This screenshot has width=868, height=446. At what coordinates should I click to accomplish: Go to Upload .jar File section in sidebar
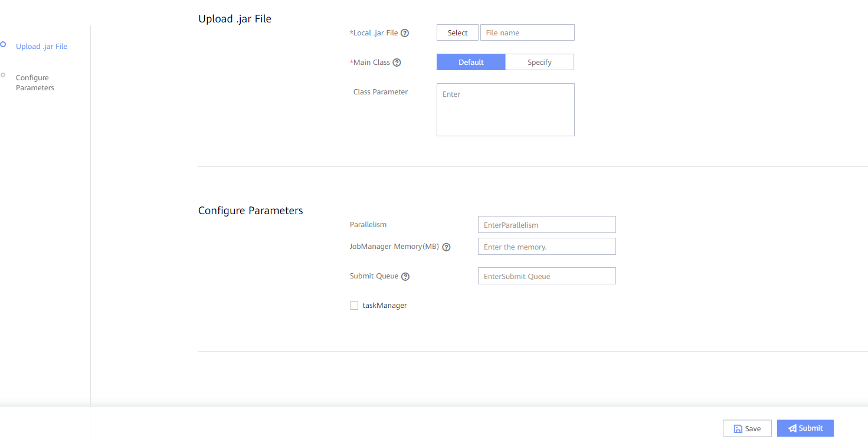[x=42, y=47]
